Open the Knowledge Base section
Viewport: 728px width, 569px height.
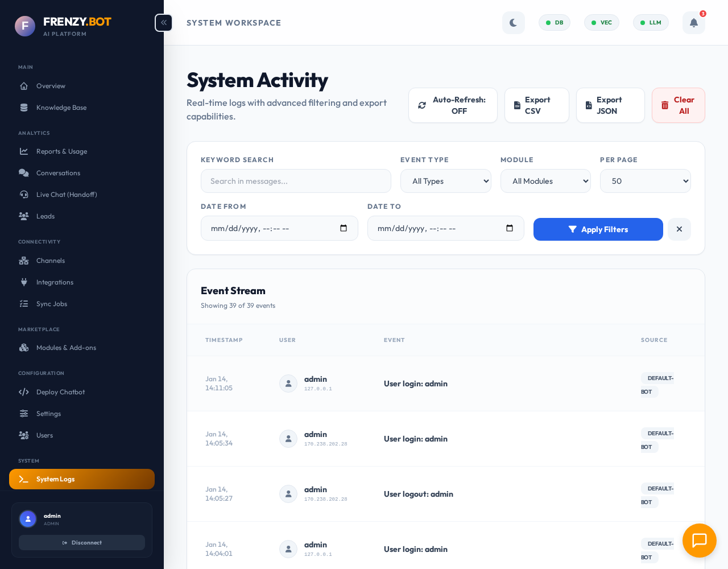coord(24,108)
